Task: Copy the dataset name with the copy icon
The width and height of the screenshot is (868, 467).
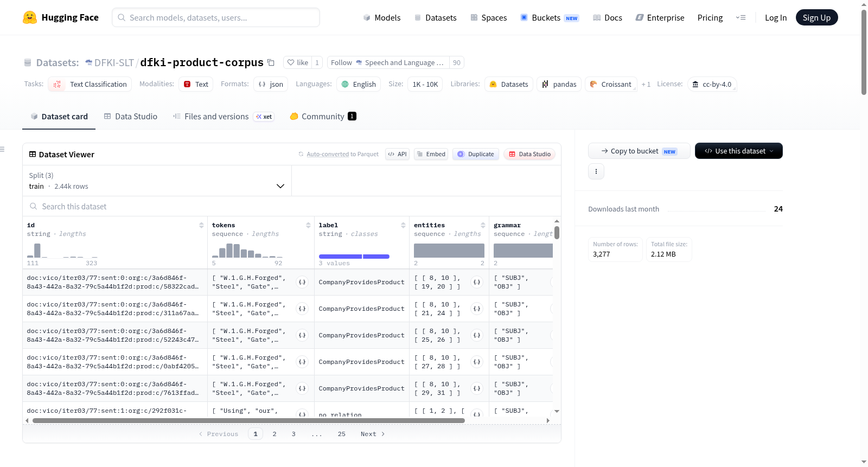Action: tap(271, 62)
